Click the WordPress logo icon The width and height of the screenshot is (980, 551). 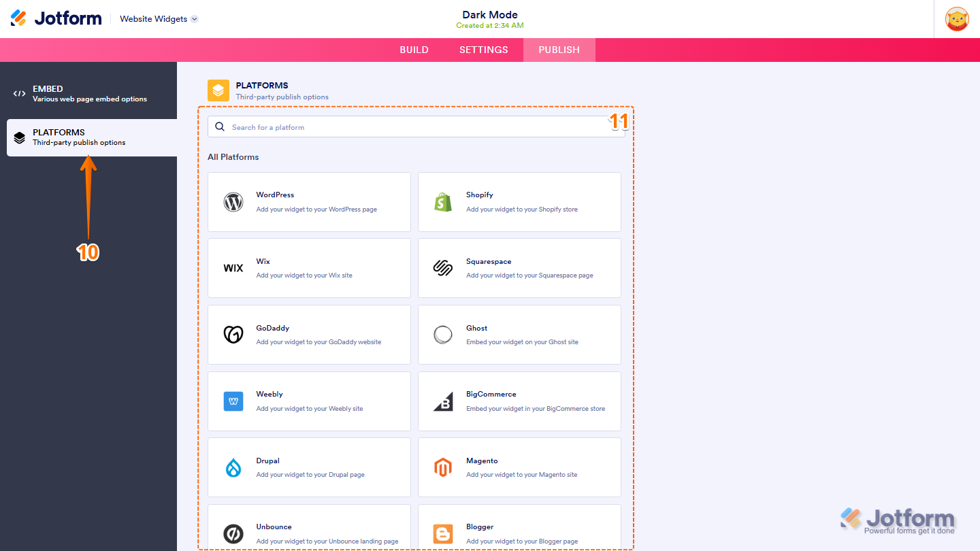233,202
